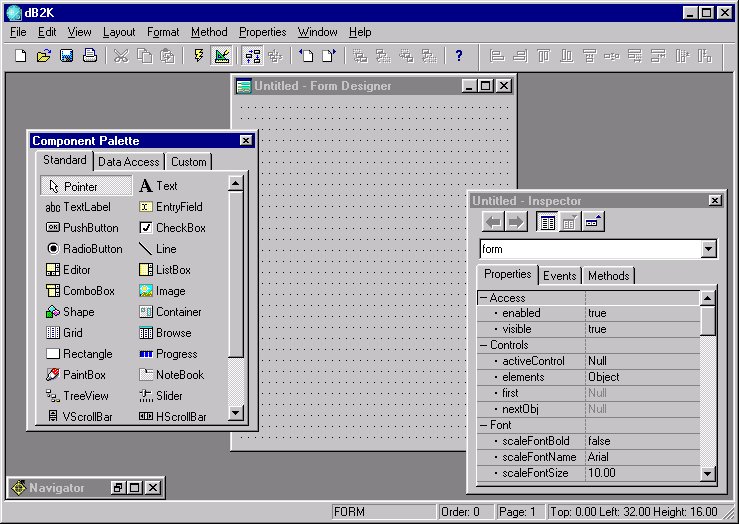This screenshot has width=739, height=524.
Task: Click Component Palette scroll down arrow
Action: pyautogui.click(x=236, y=413)
